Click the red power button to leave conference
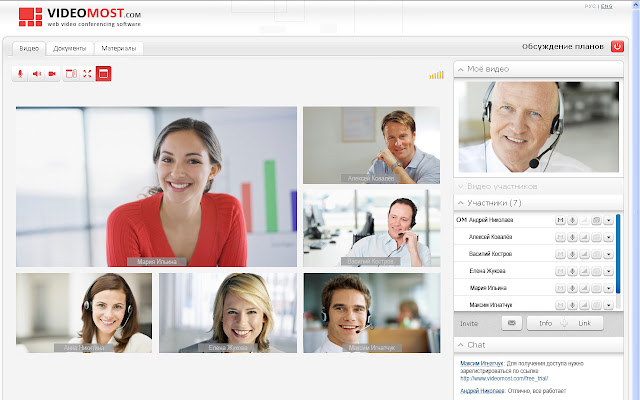Viewport: 640px width, 400px height. point(617,46)
